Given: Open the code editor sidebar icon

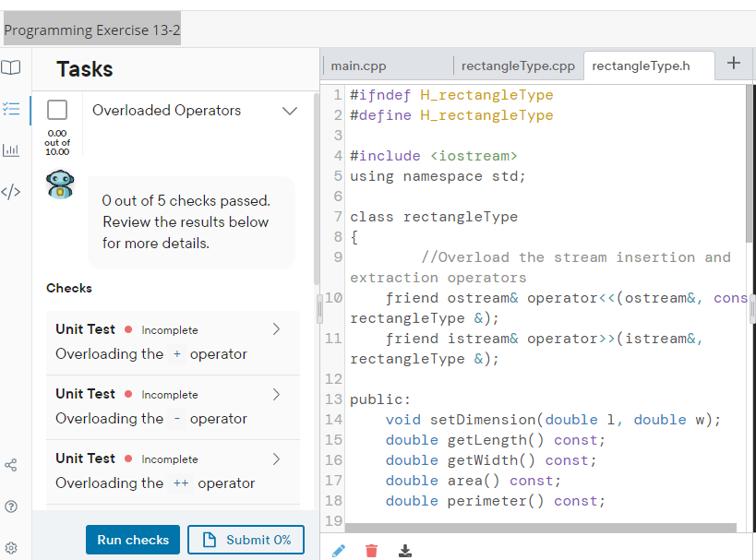Looking at the screenshot, I should pyautogui.click(x=12, y=191).
